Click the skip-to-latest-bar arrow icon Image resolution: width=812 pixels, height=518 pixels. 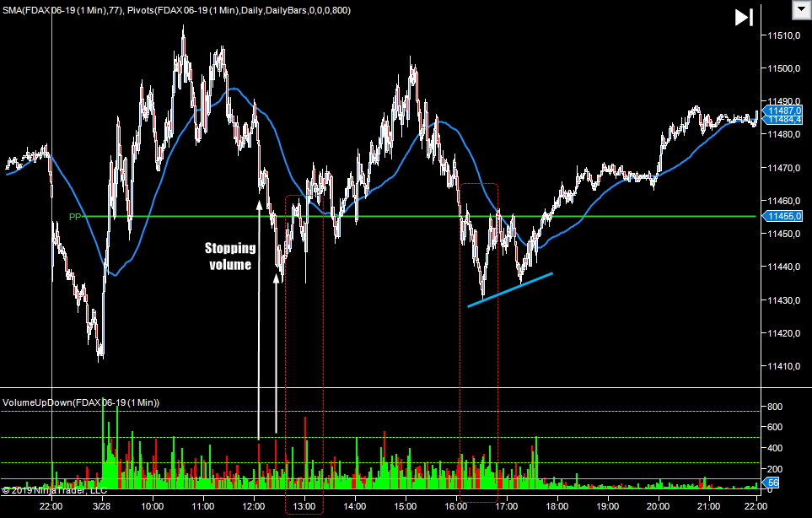pyautogui.click(x=743, y=18)
